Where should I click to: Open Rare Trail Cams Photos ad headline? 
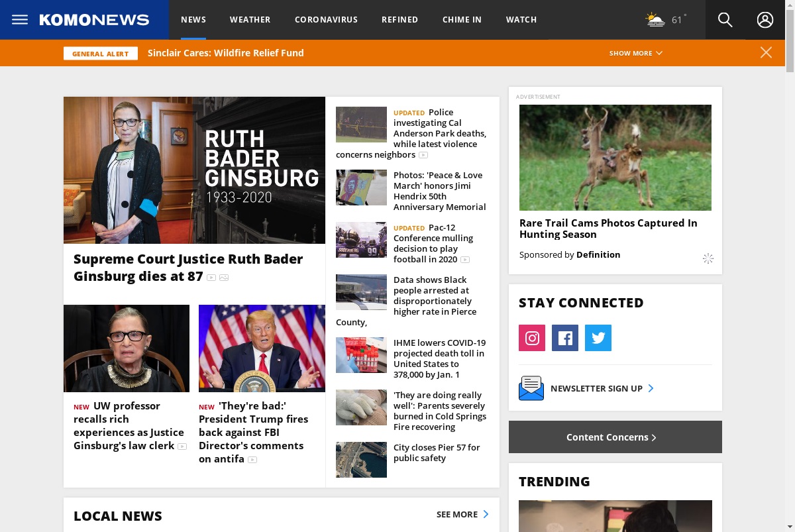pyautogui.click(x=608, y=229)
